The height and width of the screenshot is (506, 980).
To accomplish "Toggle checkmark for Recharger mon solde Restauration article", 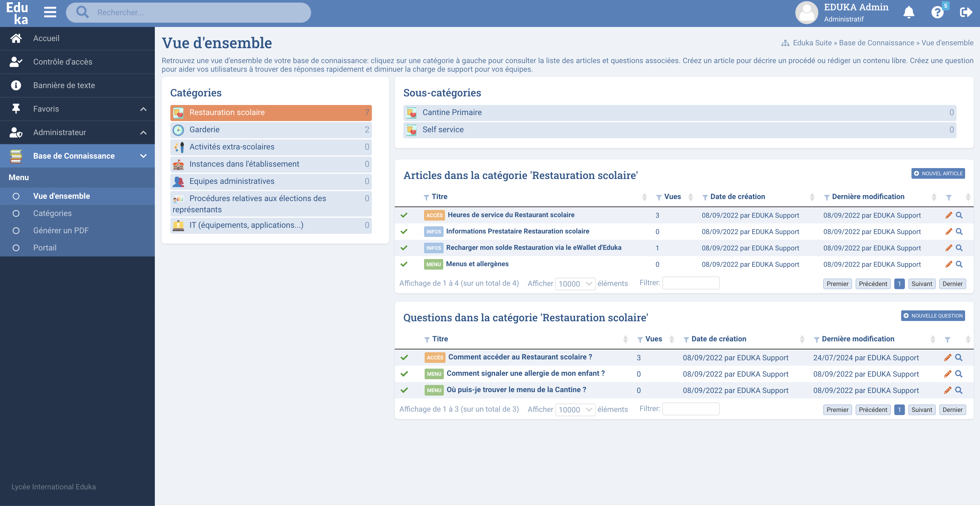I will coord(404,248).
